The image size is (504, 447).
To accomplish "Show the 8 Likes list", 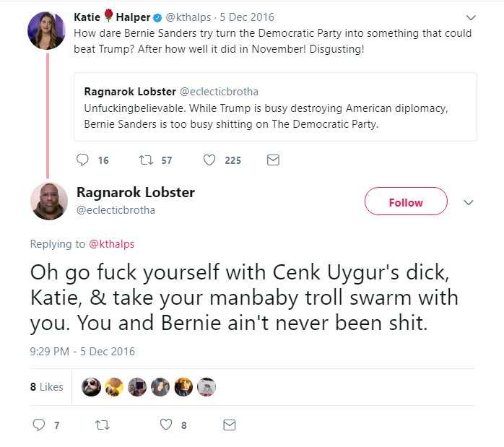I will [x=47, y=387].
